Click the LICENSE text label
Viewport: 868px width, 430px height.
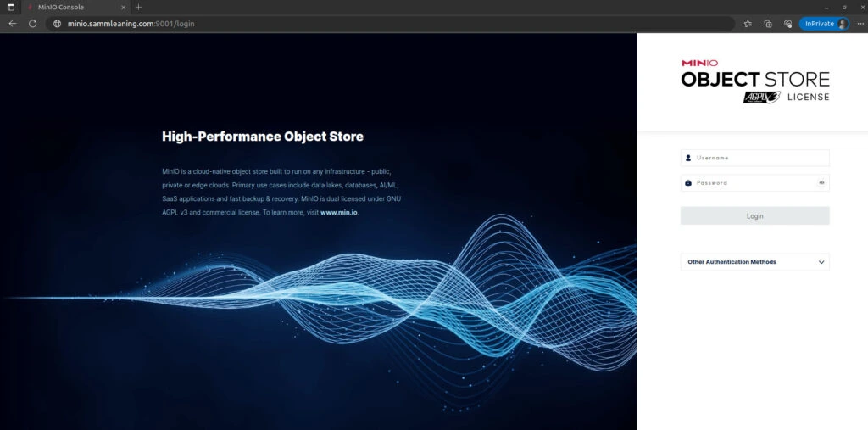(x=808, y=97)
